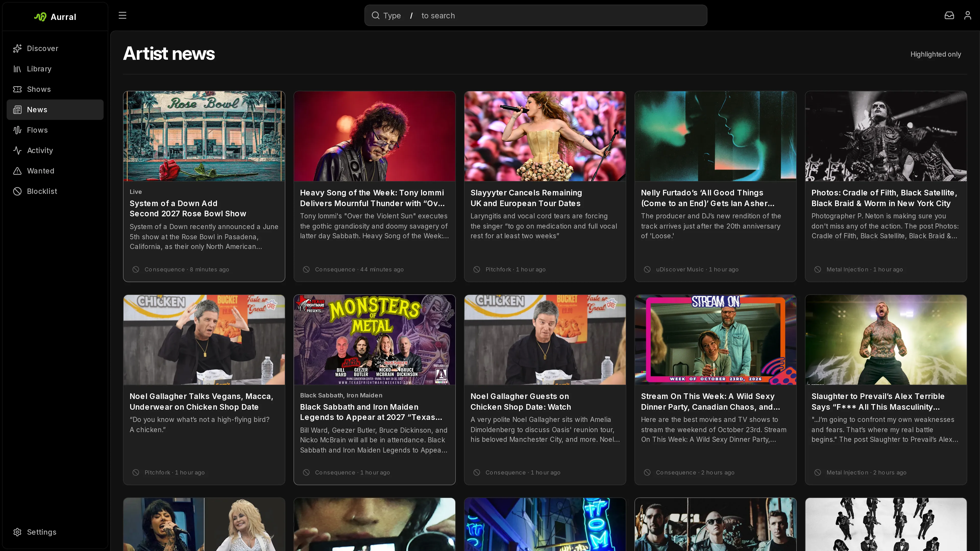980x551 pixels.
Task: Open Stream On This Week headline
Action: coord(710,402)
